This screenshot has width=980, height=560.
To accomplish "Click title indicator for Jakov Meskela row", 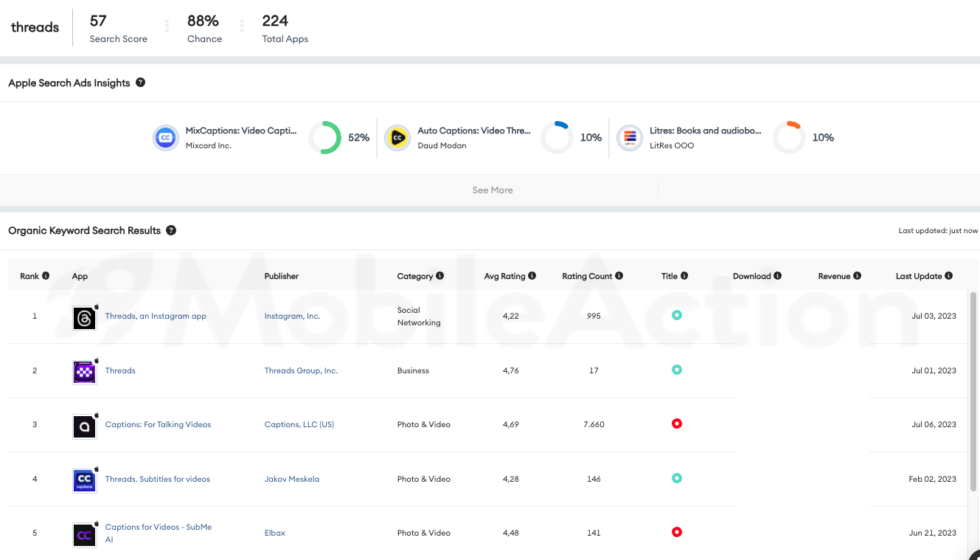I will point(677,478).
